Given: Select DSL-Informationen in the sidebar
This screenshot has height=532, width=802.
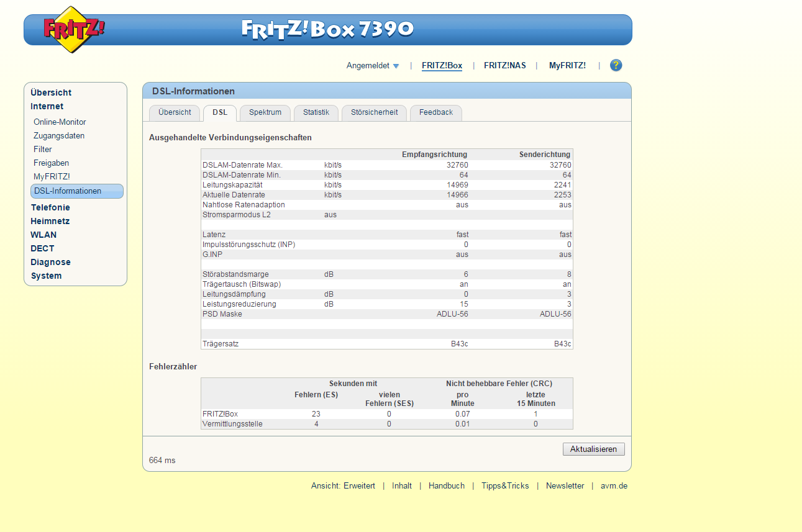Looking at the screenshot, I should point(77,191).
